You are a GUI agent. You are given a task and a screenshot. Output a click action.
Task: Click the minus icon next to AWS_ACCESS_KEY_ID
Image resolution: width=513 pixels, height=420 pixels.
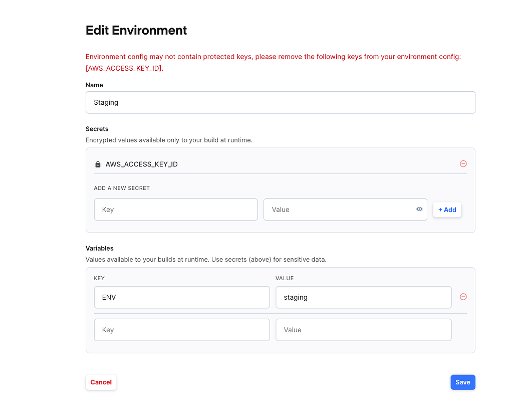pyautogui.click(x=463, y=163)
